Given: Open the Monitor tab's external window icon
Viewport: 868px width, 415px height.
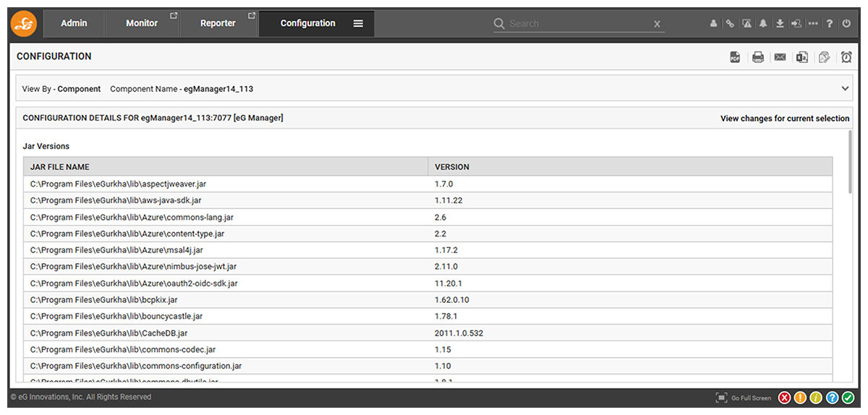Looking at the screenshot, I should [174, 15].
